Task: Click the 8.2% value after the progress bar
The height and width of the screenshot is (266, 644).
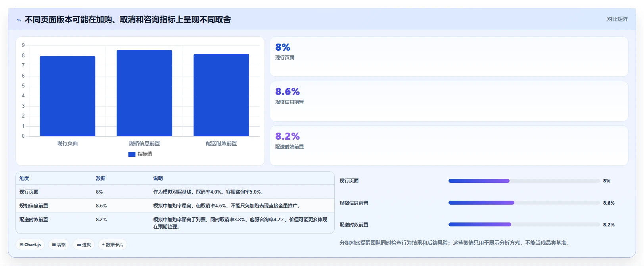Action: click(x=609, y=225)
